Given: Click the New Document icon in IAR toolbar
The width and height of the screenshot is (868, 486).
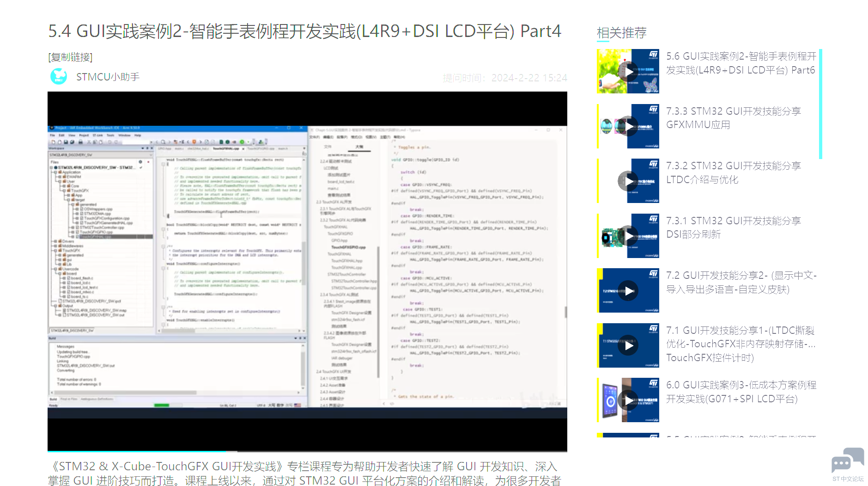Looking at the screenshot, I should [54, 142].
